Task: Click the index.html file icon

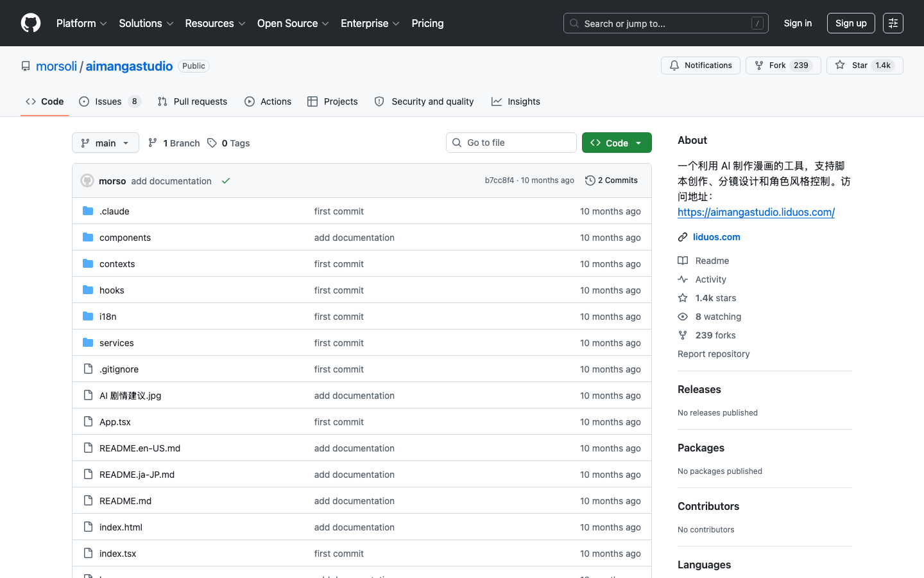Action: click(x=88, y=527)
